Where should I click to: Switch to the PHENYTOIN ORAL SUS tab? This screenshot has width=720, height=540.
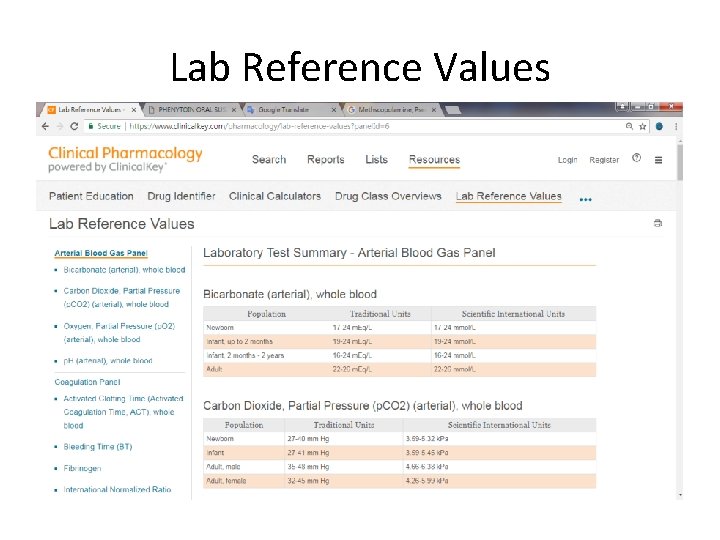[x=192, y=110]
